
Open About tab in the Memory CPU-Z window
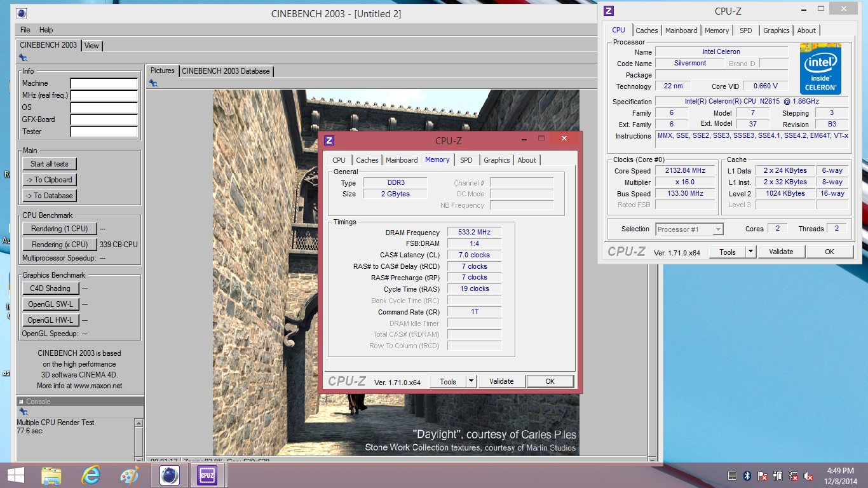click(527, 160)
